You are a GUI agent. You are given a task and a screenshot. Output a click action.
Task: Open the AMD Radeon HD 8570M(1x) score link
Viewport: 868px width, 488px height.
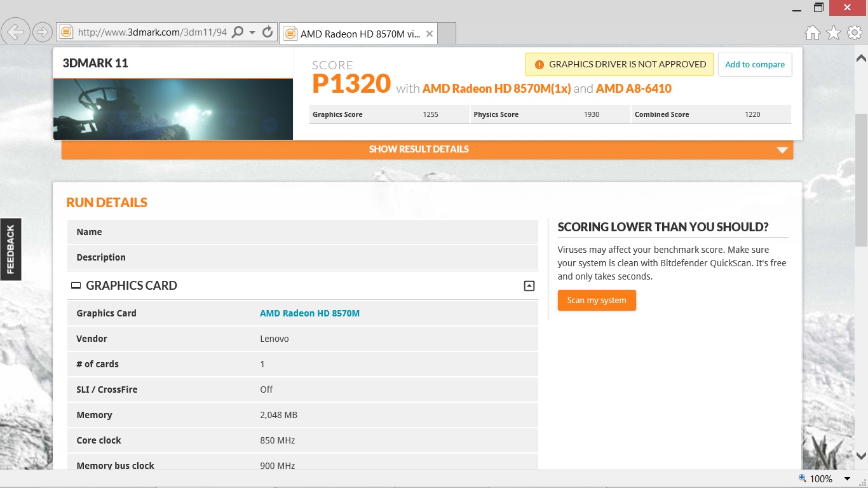point(497,88)
